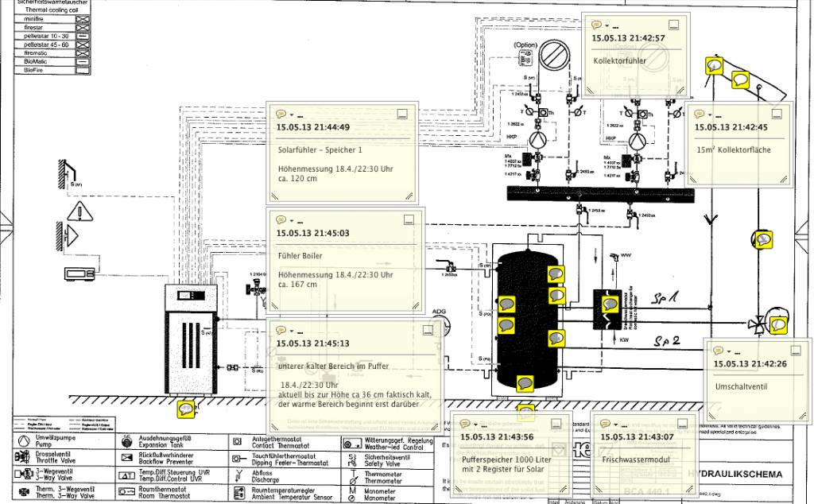The image size is (814, 504).
Task: Select the comment marker at the buffer tank bottom
Action: (525, 384)
